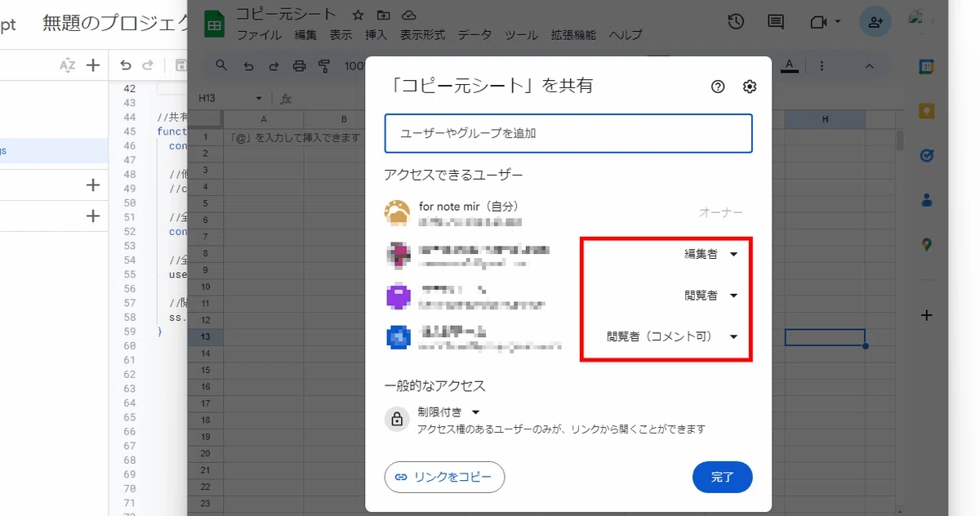Click the search magnifier in Sheets toolbar

(221, 65)
